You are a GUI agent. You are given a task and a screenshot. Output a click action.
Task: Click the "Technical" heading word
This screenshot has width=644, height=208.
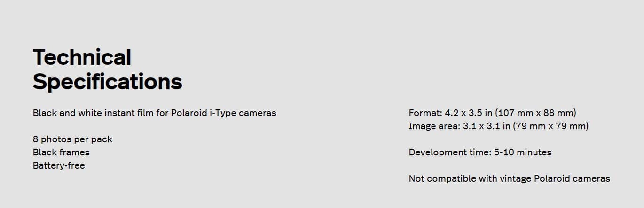[82, 57]
